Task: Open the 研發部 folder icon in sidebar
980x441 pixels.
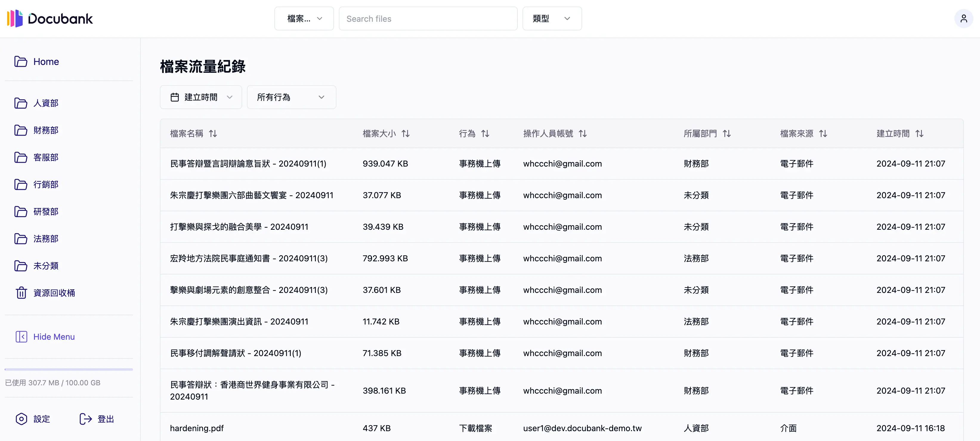Action: click(21, 211)
